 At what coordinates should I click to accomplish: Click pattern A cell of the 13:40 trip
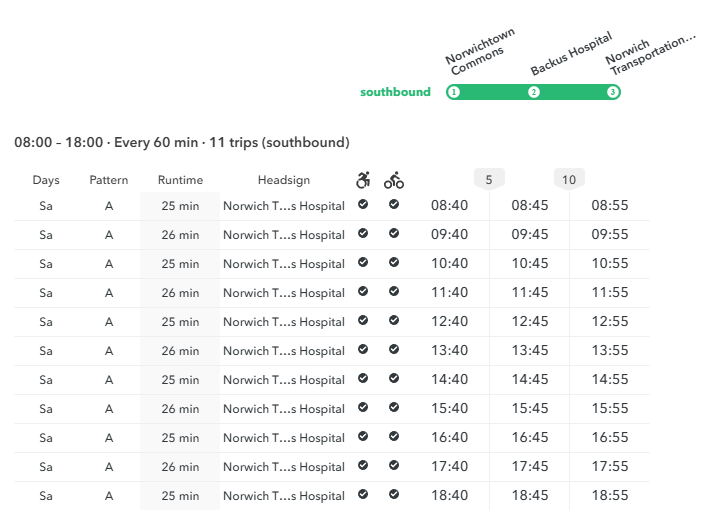click(109, 350)
